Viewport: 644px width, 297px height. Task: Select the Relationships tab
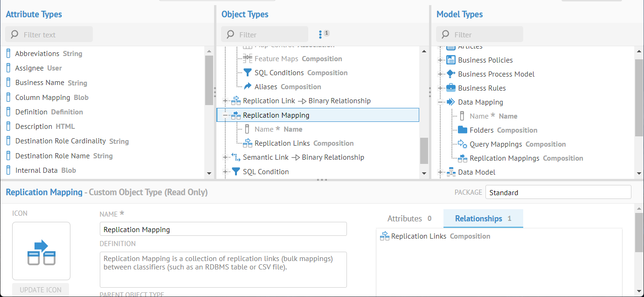click(x=483, y=219)
